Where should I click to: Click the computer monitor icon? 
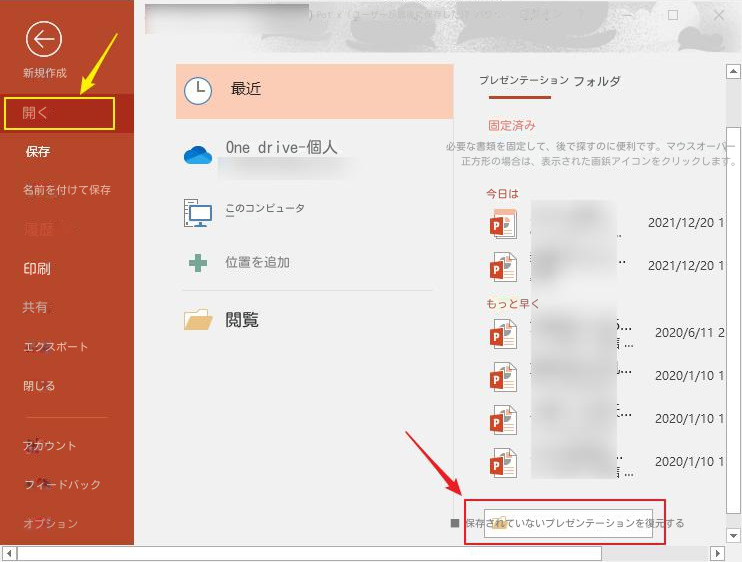(198, 213)
